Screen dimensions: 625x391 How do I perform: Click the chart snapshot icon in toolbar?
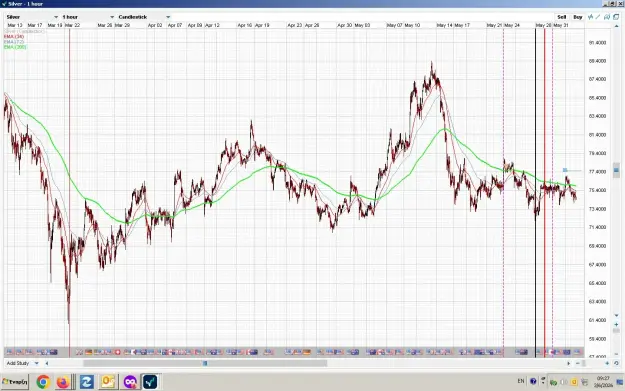(607, 17)
